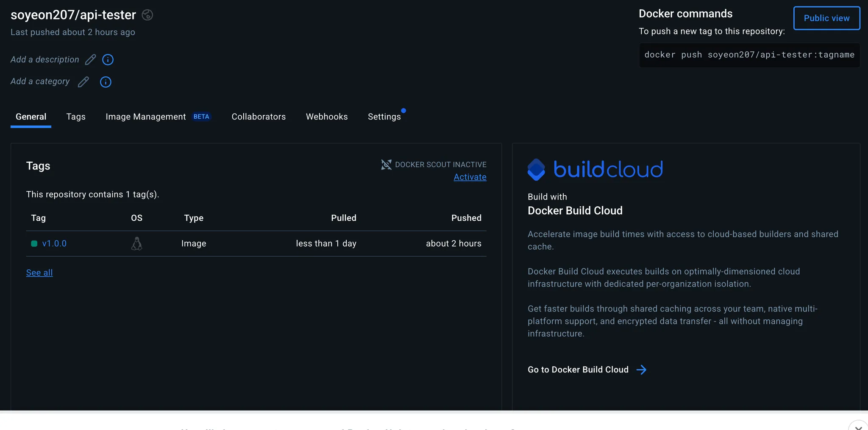This screenshot has width=868, height=430.
Task: Click the OS column header
Action: [x=136, y=218]
